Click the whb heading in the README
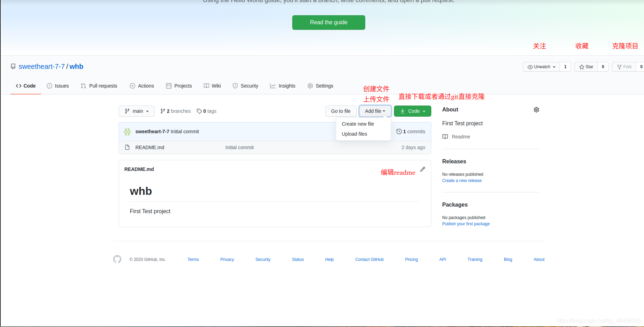Image resolution: width=644 pixels, height=327 pixels. (x=141, y=191)
